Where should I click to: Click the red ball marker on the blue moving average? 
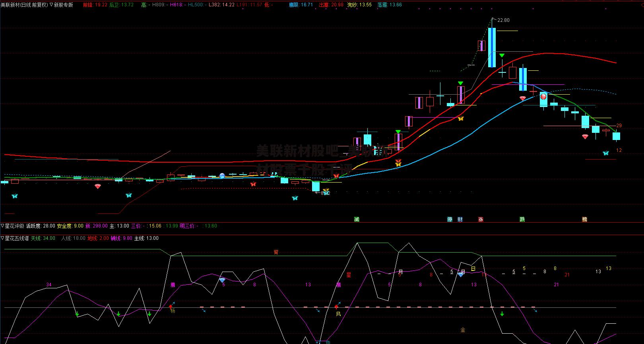(x=543, y=96)
